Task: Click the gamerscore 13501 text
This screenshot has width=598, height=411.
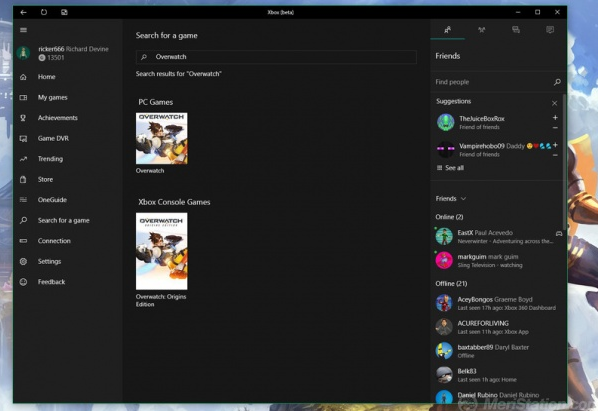Action: click(56, 58)
